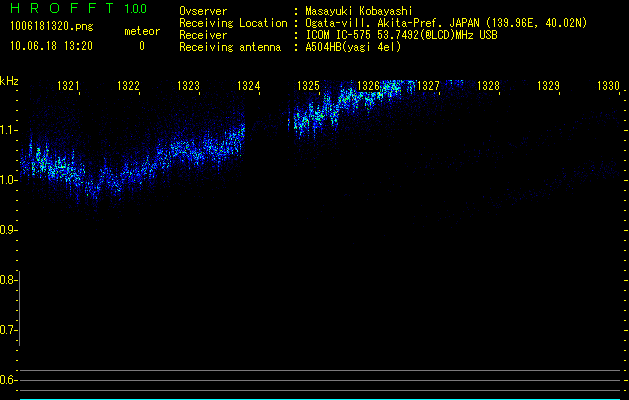
Task: Click the 0.7 kHz axis label
Action: point(8,330)
